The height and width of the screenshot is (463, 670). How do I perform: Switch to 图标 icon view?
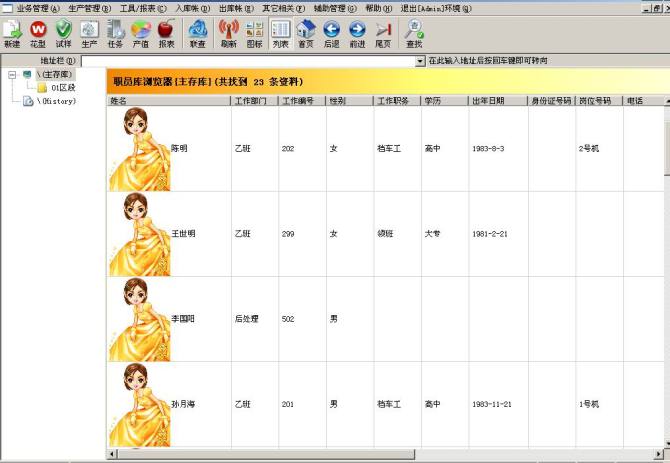pyautogui.click(x=255, y=33)
